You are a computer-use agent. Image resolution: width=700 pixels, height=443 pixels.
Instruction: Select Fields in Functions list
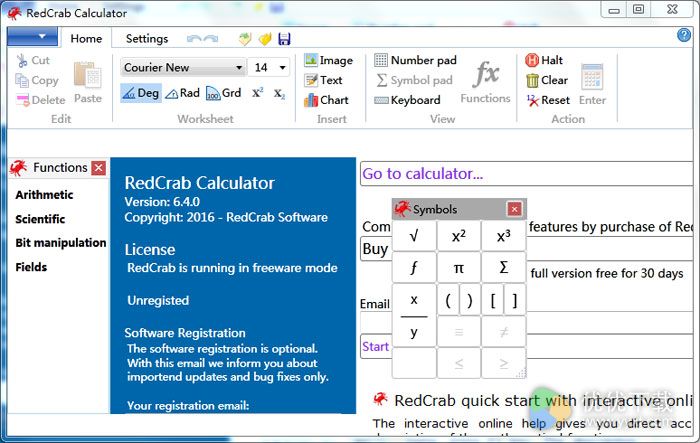pyautogui.click(x=31, y=267)
